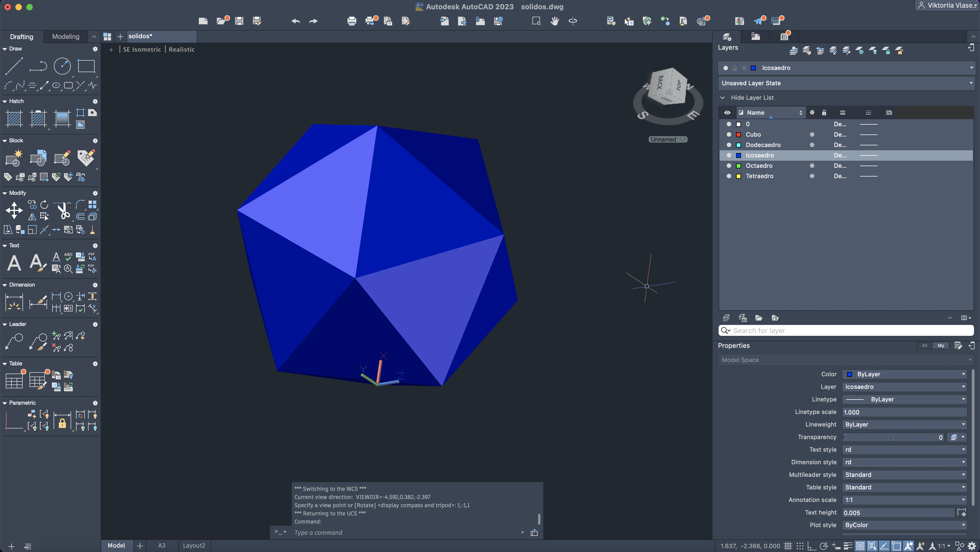Click the Realistic visual style label
The image size is (980, 552).
pyautogui.click(x=182, y=49)
